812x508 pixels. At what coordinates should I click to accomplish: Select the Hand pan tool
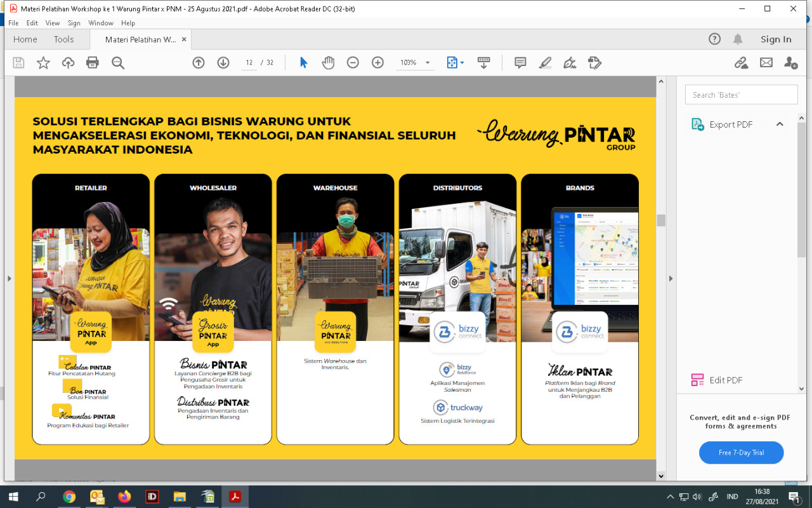328,63
